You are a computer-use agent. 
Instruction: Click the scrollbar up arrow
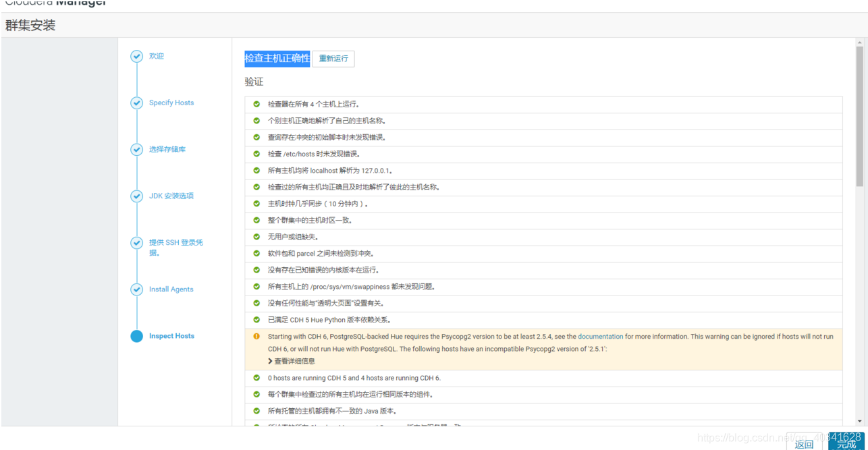(x=859, y=42)
